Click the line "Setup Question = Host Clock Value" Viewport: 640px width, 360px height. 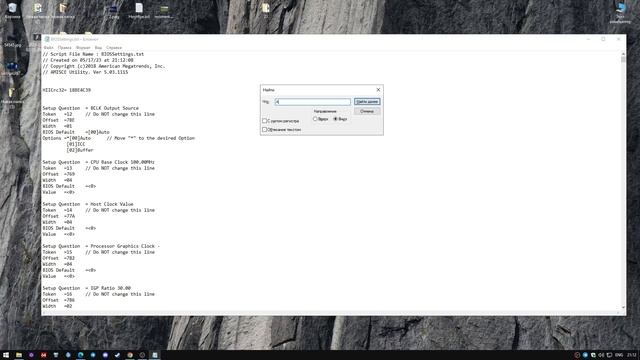tap(88, 204)
